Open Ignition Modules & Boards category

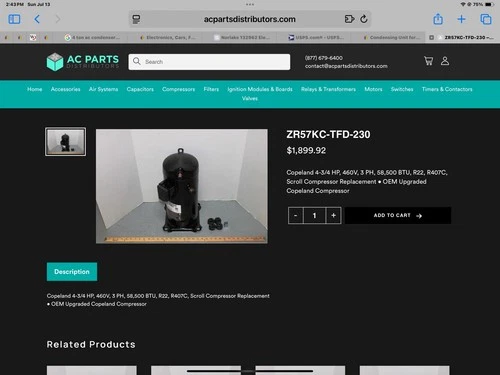pyautogui.click(x=260, y=89)
